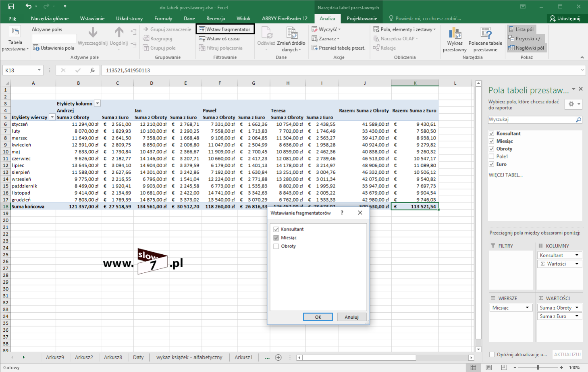Click Ustawienia pola icon button

click(x=36, y=48)
